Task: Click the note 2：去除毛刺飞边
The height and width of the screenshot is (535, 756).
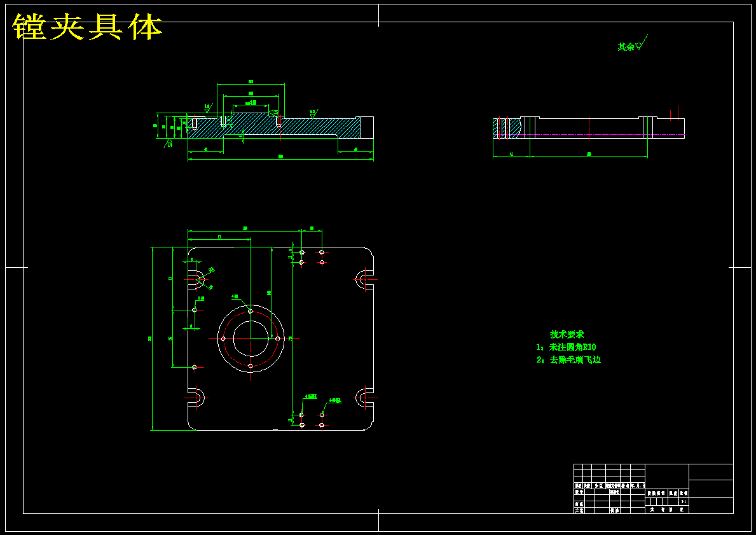Action: point(568,360)
